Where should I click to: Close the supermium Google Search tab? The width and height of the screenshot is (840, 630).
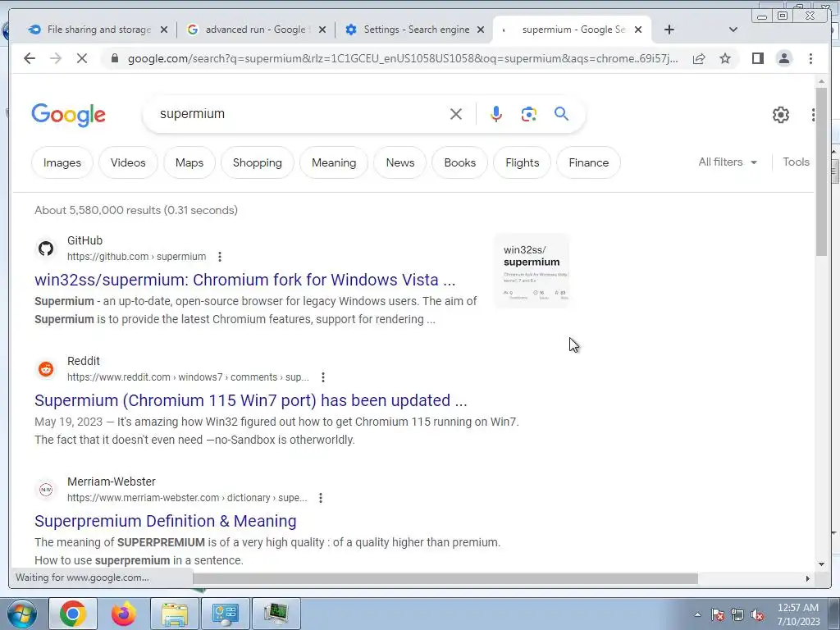coord(638,30)
